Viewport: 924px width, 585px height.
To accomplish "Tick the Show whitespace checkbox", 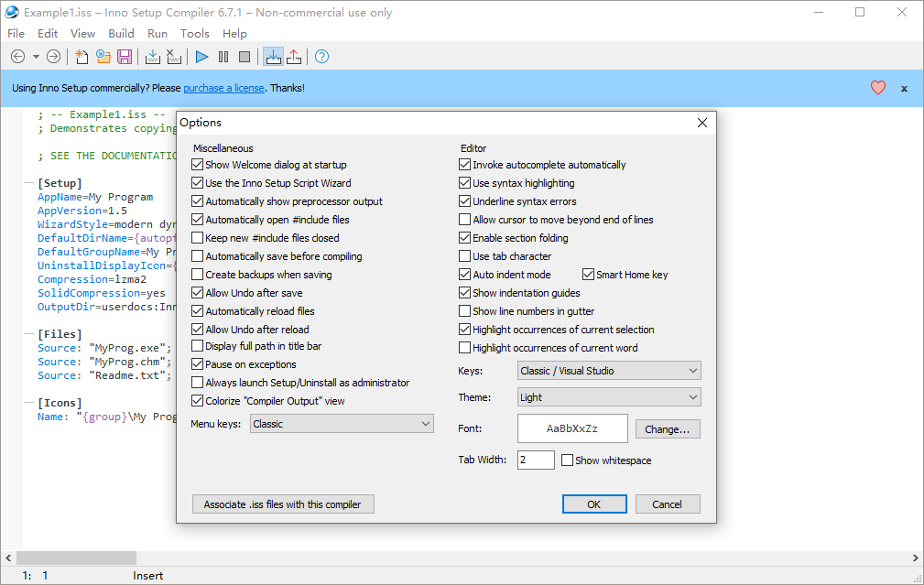I will click(568, 460).
